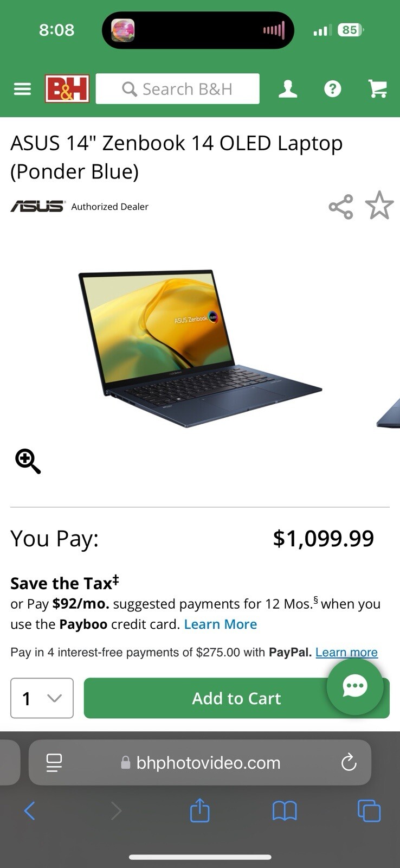400x868 pixels.
Task: Tap the ASUS Zenbook product image
Action: click(x=200, y=348)
